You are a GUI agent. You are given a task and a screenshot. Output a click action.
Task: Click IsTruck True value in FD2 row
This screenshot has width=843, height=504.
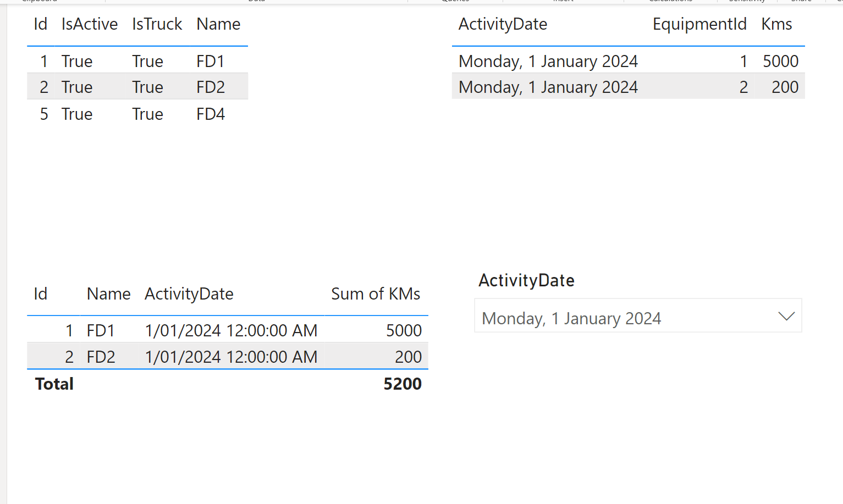147,87
